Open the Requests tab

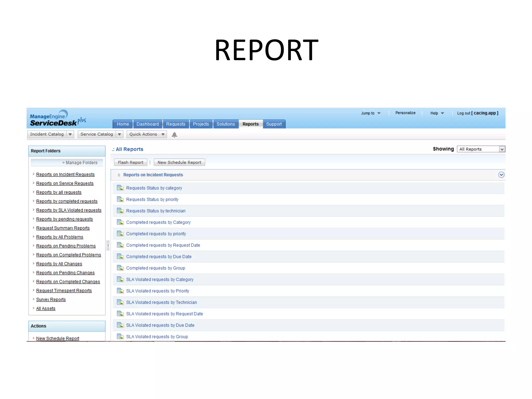point(176,124)
